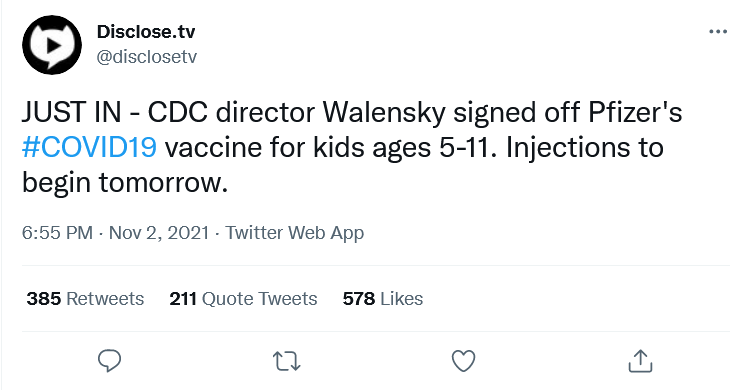
Task: Open the Disclose.tv profile avatar
Action: point(52,45)
